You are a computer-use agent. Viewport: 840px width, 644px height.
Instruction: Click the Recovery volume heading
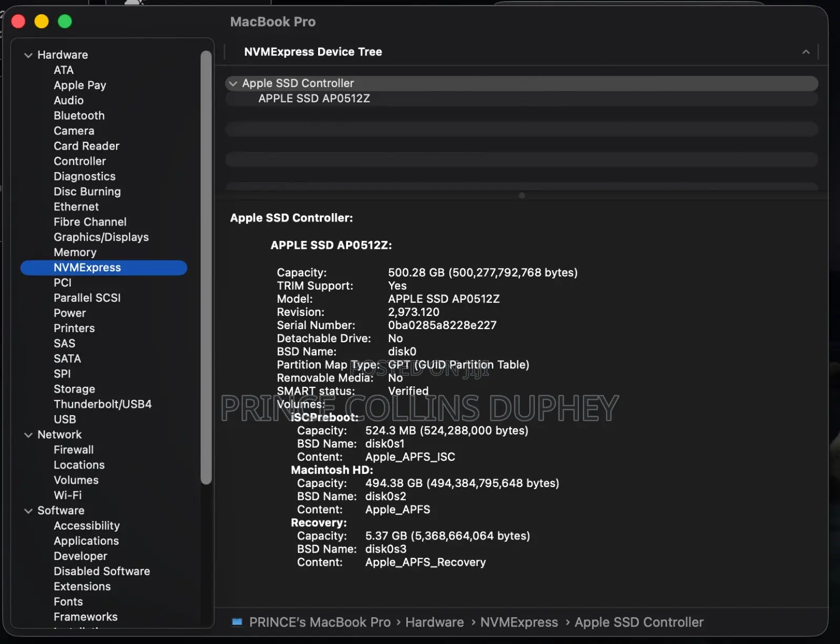click(x=319, y=523)
